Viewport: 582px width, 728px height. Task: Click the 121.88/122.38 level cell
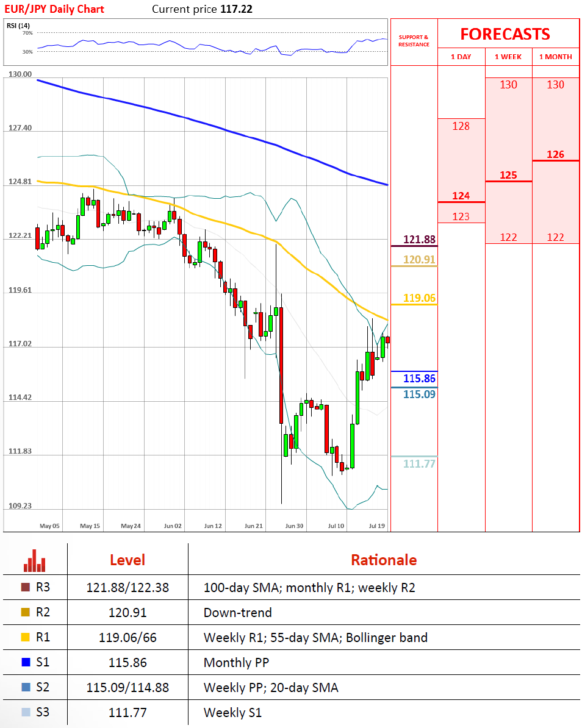(x=128, y=588)
